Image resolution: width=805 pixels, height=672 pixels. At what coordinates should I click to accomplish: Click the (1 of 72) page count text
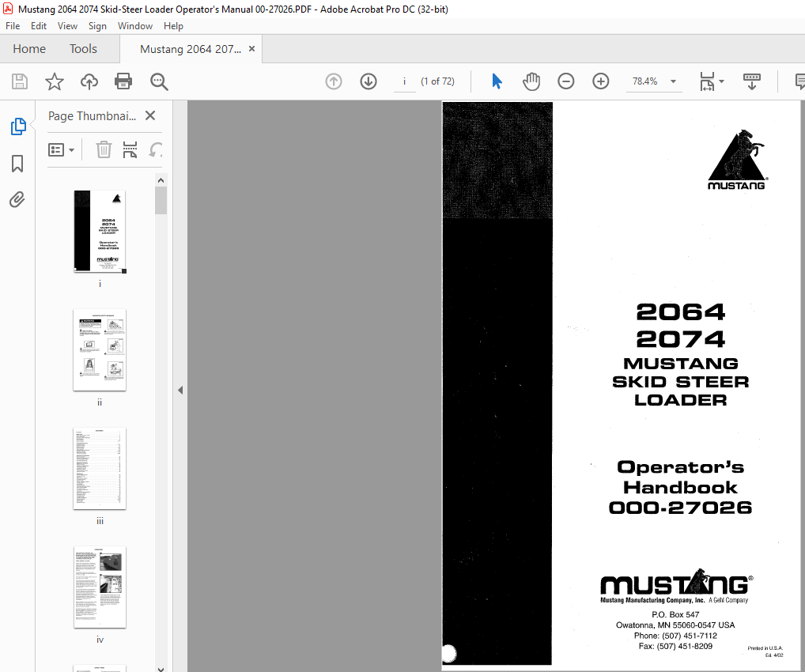point(437,81)
